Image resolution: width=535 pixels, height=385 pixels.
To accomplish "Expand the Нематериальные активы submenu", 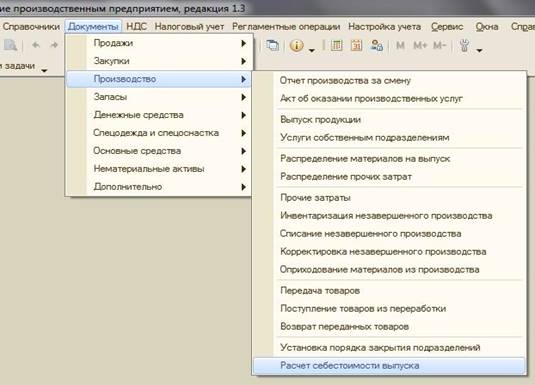I will tap(159, 169).
